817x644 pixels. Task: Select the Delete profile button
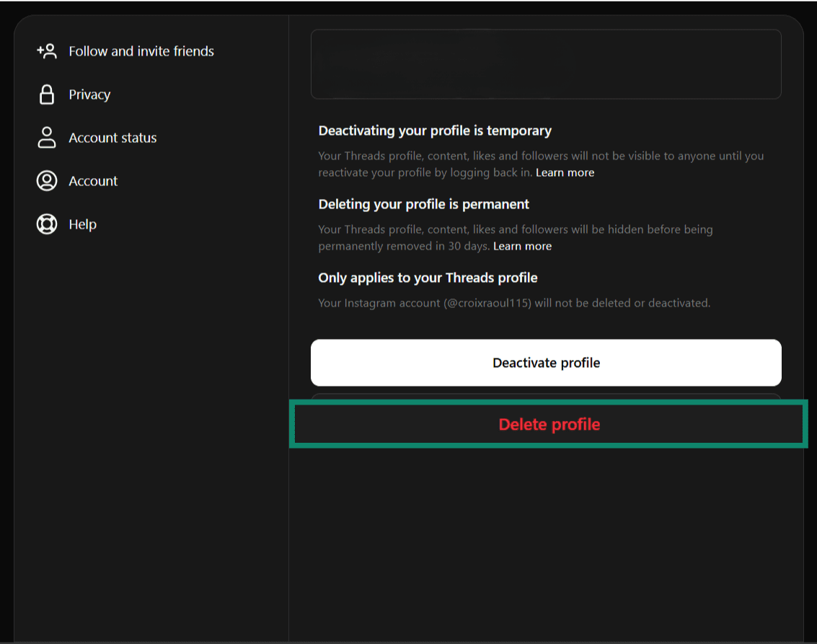click(x=548, y=424)
